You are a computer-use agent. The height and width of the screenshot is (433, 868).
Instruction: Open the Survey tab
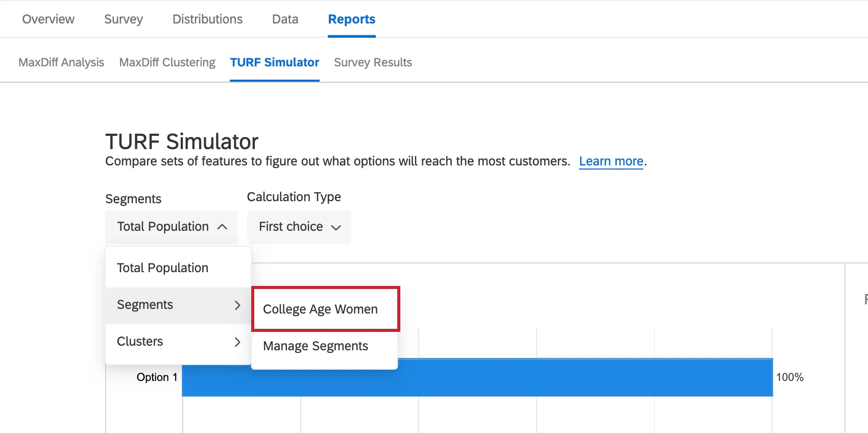click(123, 19)
